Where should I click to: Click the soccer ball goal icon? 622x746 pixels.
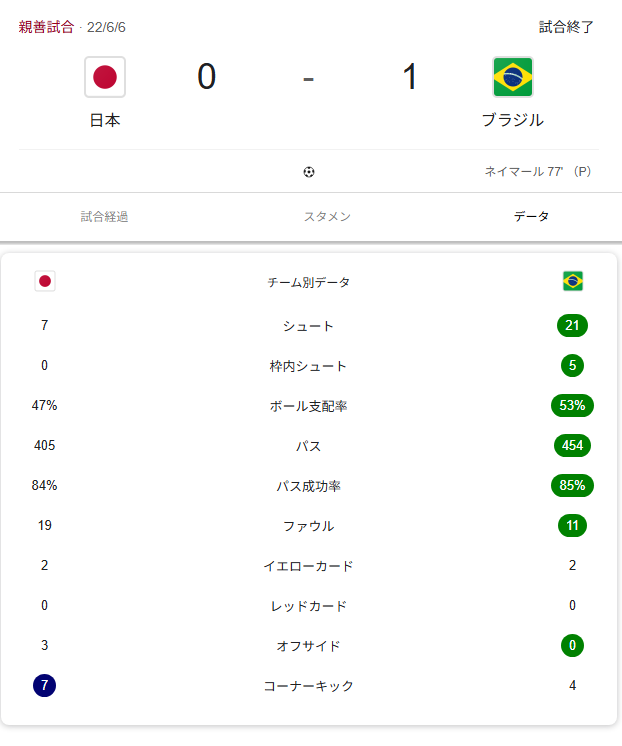click(309, 172)
